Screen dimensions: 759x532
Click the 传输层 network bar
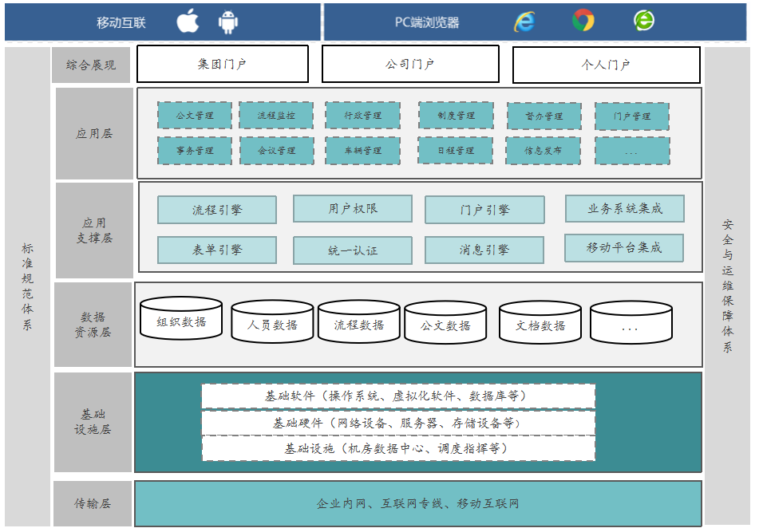(x=418, y=504)
